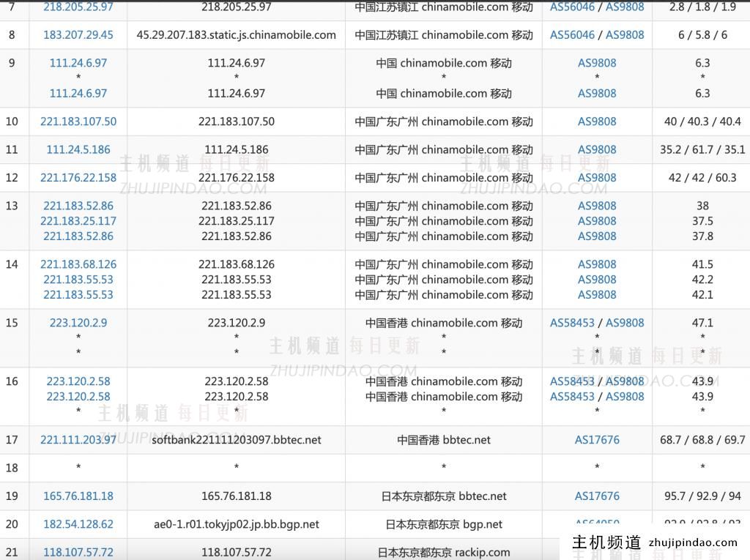Image resolution: width=750 pixels, height=560 pixels.
Task: Open the 221.183.107.50 IP link
Action: 78,122
